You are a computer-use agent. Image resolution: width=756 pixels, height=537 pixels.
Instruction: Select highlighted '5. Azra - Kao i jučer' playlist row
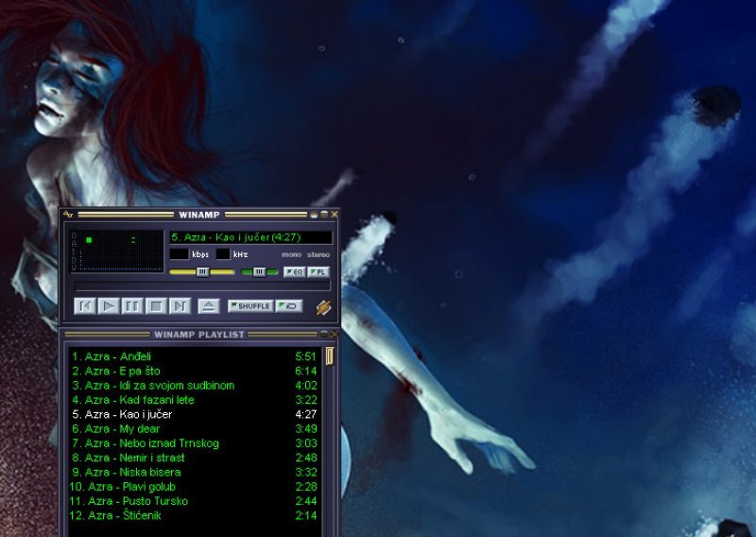[195, 414]
